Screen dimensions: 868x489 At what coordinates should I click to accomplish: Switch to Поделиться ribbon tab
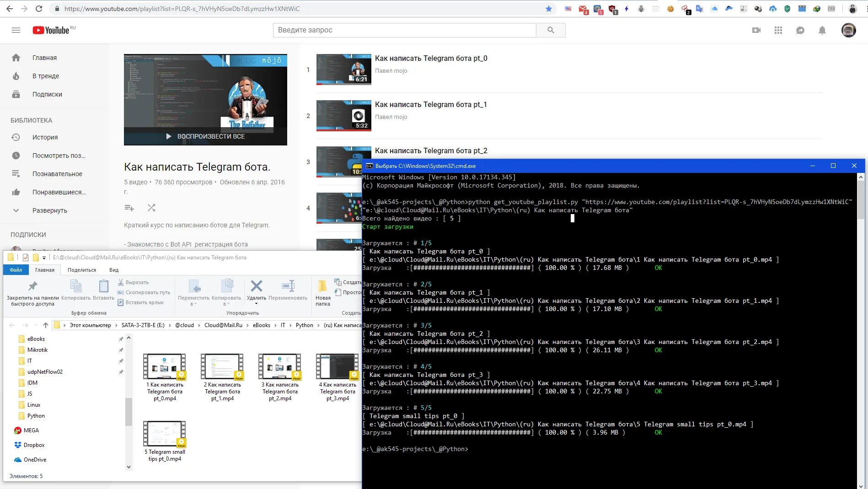(x=82, y=270)
